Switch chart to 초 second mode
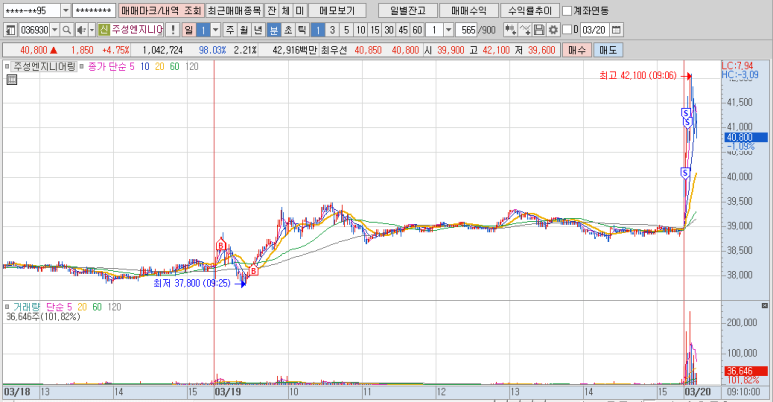 point(288,30)
